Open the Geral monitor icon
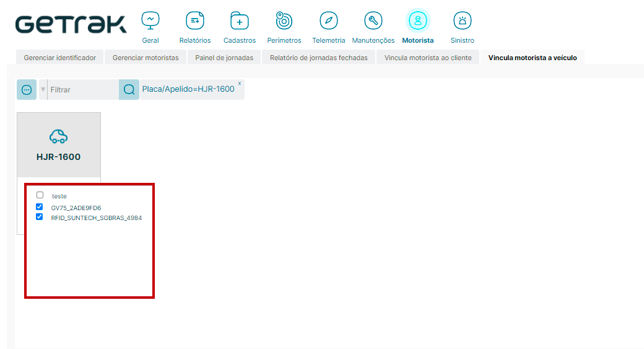Screen dimensions: 644x349 [x=150, y=21]
